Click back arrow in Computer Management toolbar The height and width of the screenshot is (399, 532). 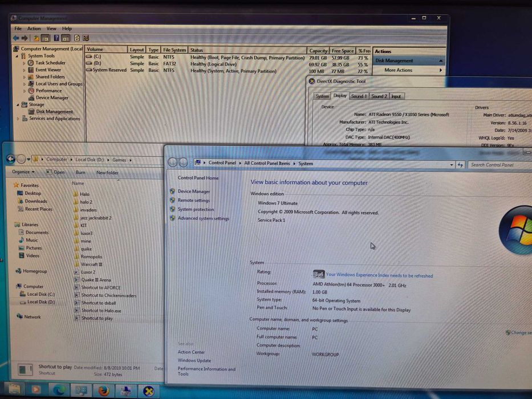pos(16,38)
